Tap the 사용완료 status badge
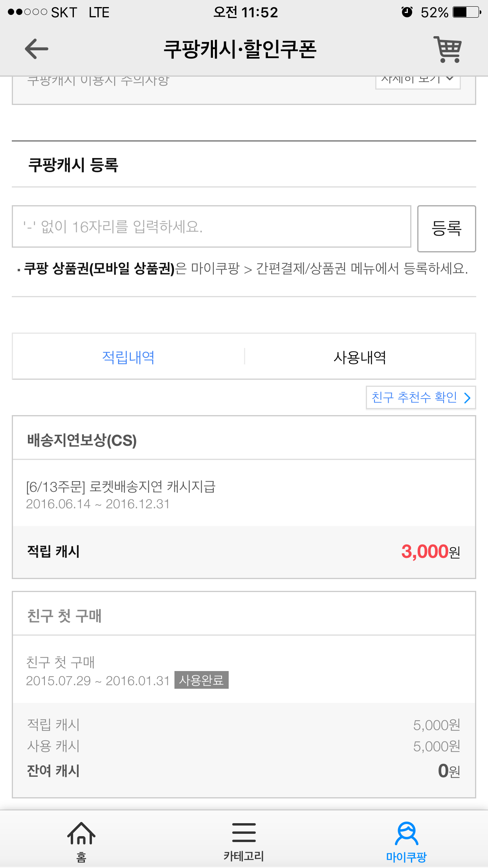 [x=201, y=680]
